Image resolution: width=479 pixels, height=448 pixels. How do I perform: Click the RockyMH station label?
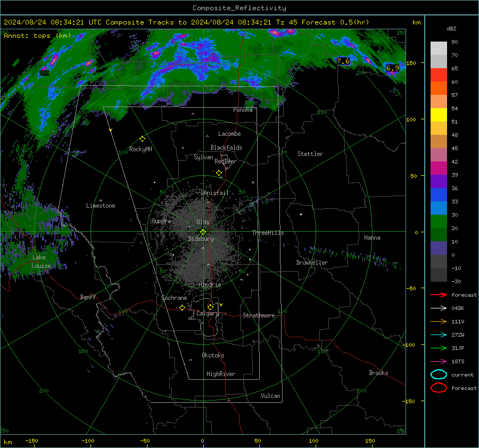coord(141,149)
